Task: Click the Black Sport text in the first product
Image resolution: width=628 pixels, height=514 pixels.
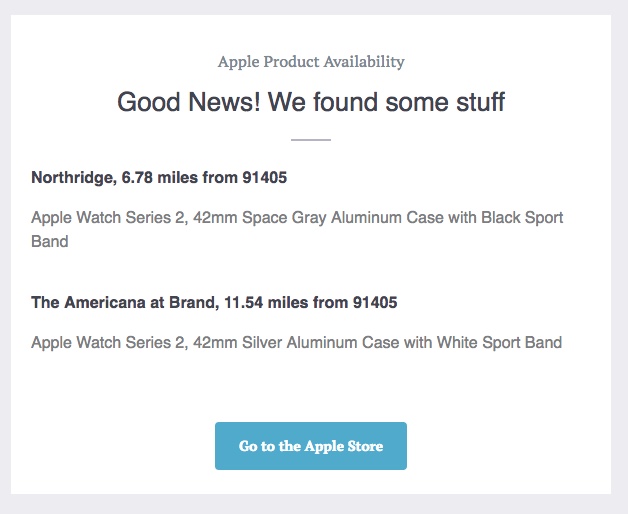Action: (522, 218)
